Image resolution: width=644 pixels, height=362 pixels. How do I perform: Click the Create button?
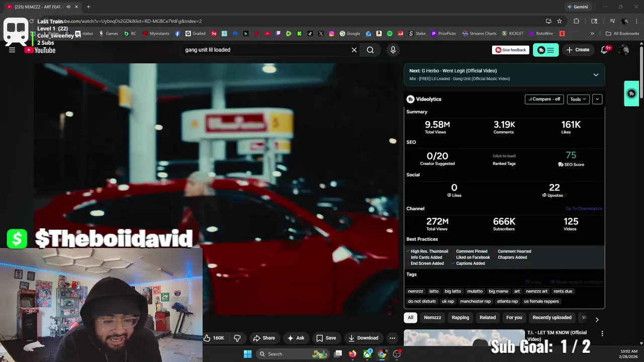coord(578,50)
